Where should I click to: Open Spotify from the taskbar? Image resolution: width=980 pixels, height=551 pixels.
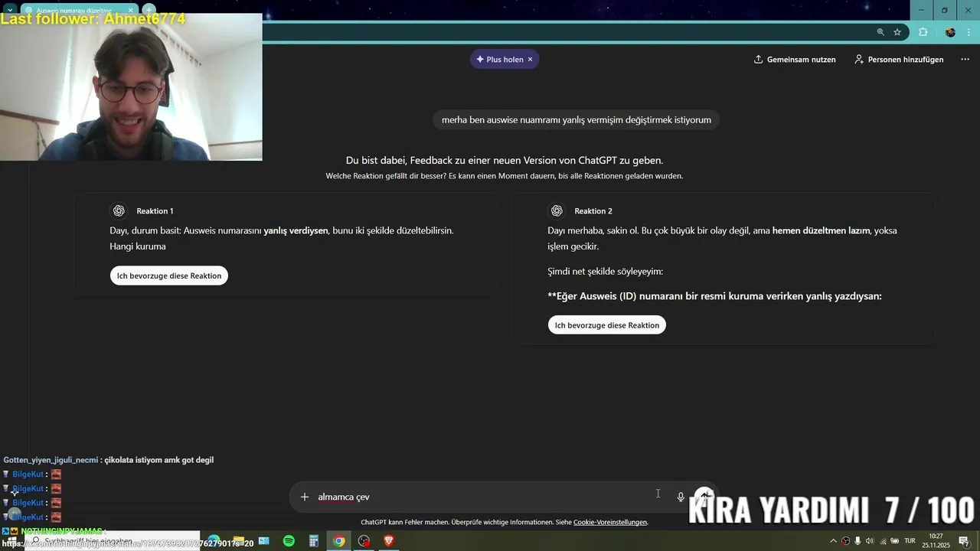[x=289, y=541]
